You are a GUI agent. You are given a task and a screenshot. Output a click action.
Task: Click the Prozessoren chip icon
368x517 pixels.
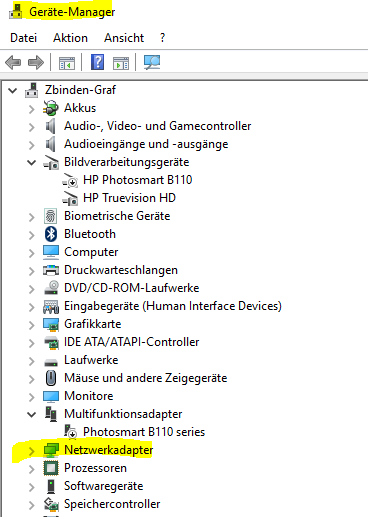coord(51,468)
